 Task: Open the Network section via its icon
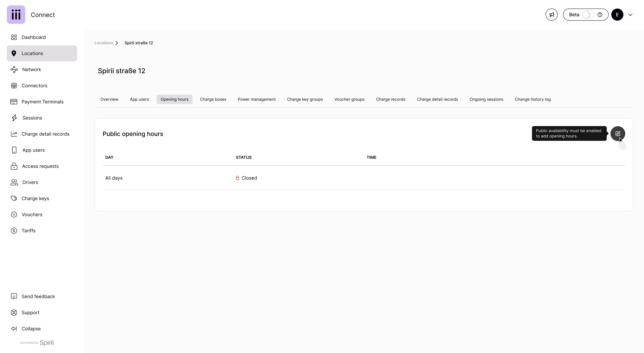[14, 69]
